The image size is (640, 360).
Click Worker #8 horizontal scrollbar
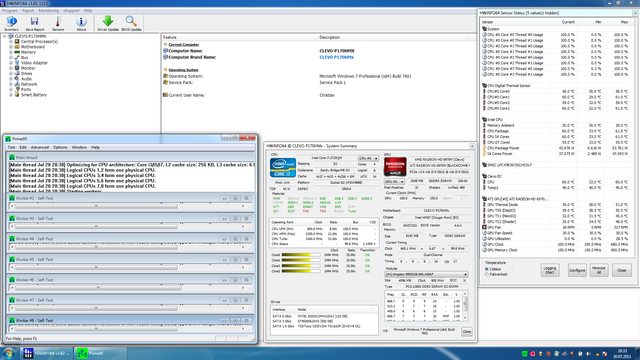[131, 329]
